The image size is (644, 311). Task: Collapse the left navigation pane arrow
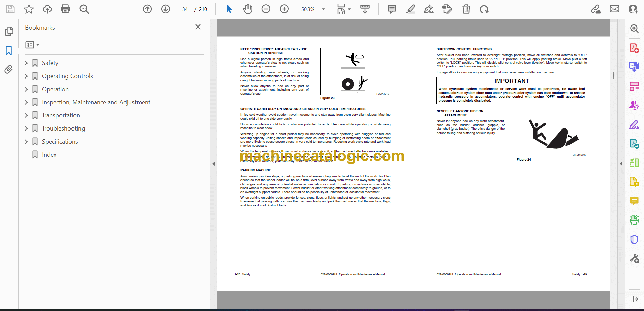pyautogui.click(x=214, y=164)
